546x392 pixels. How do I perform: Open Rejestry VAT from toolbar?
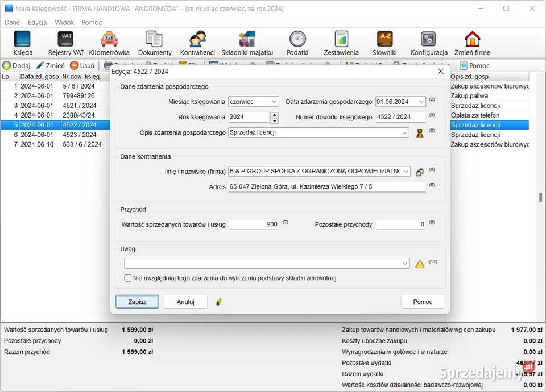tap(65, 39)
